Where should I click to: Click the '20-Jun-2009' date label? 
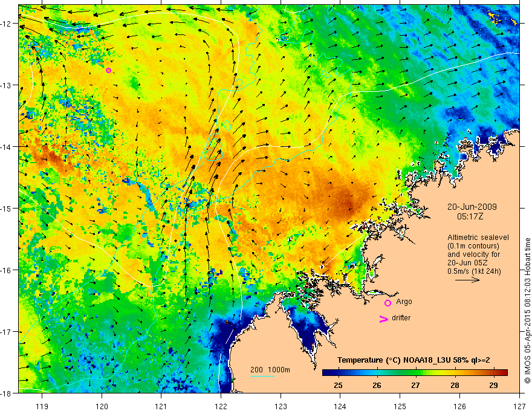[x=472, y=207]
